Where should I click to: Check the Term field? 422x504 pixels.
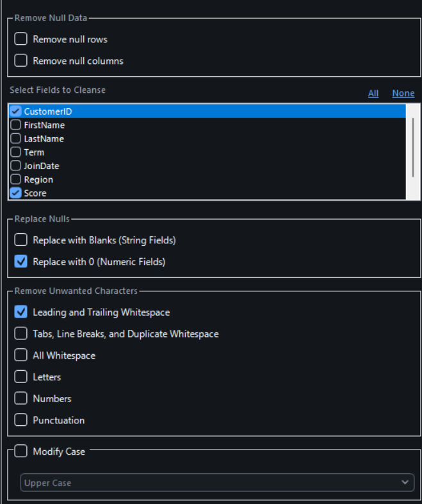click(16, 152)
